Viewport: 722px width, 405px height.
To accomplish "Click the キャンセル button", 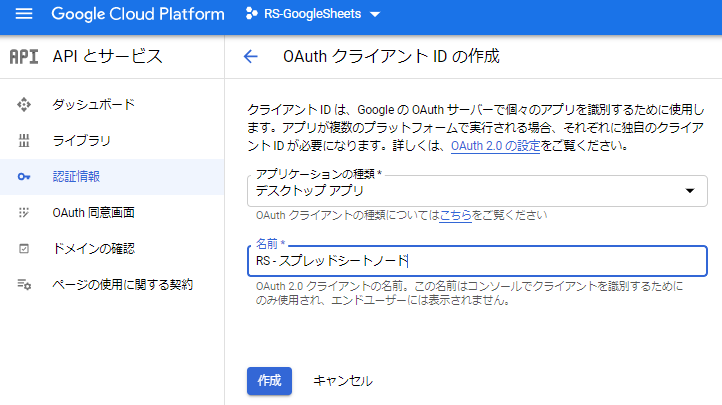I will click(343, 381).
